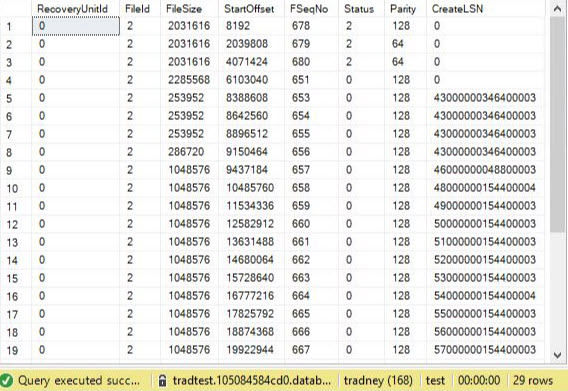Click the 00:00:00 elapsed time entry
The width and height of the screenshot is (568, 391).
479,380
